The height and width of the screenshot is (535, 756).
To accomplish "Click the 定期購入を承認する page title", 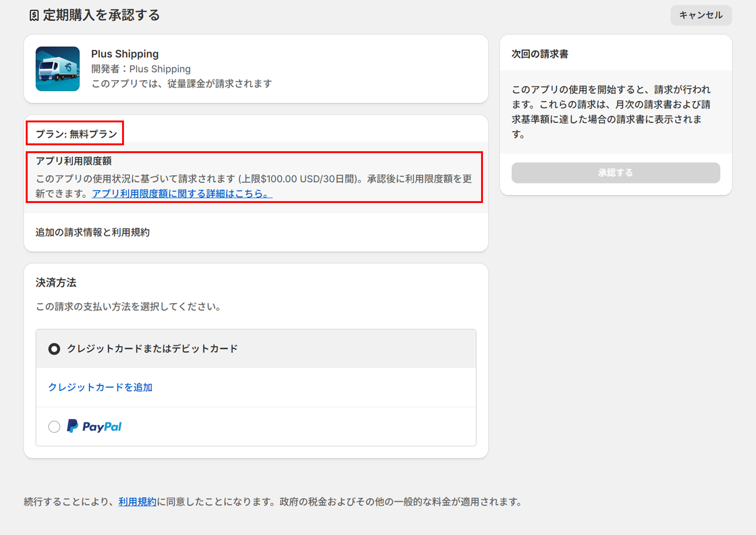I will click(101, 15).
